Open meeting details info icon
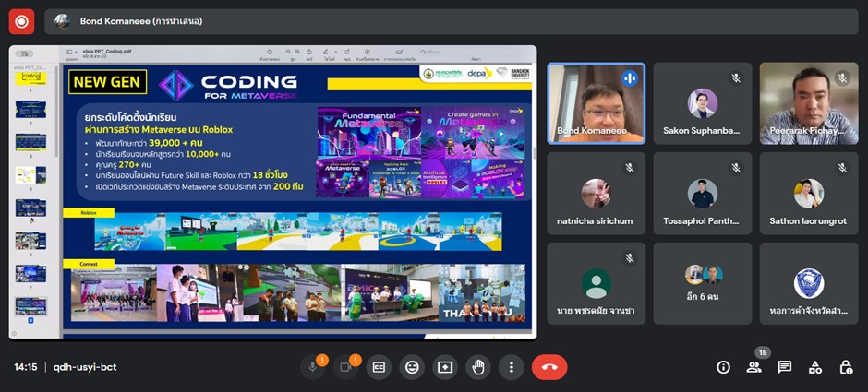Viewport: 868px width, 392px height. tap(723, 367)
